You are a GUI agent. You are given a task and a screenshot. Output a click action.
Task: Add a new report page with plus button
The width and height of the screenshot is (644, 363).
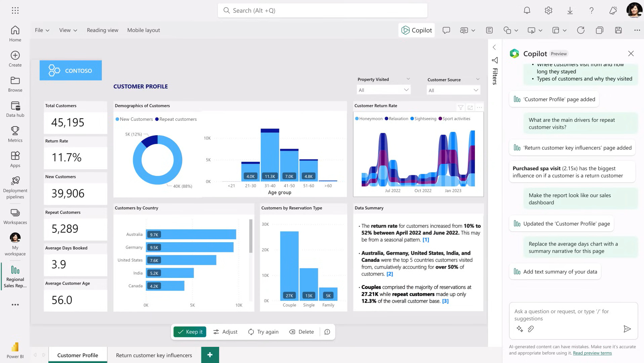210,355
